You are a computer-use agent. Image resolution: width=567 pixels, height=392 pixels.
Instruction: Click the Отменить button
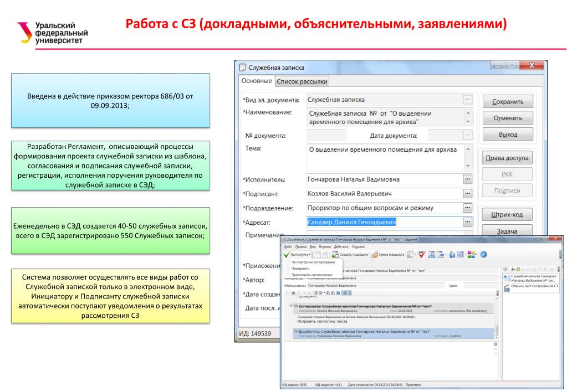pos(508,118)
